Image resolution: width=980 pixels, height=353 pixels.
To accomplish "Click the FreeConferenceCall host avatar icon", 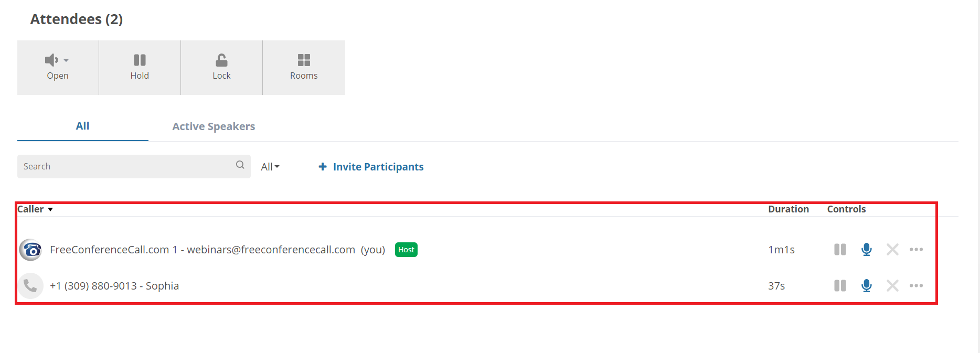I will coord(31,250).
